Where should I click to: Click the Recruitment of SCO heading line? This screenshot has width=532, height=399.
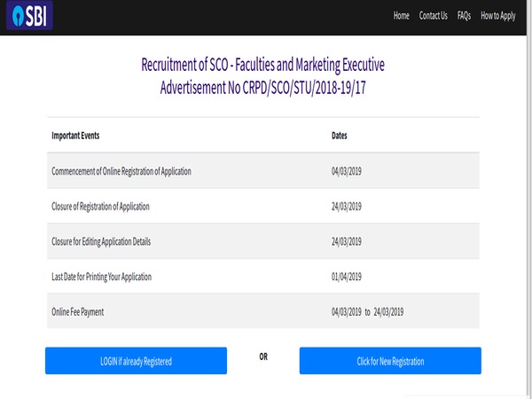[x=263, y=65]
